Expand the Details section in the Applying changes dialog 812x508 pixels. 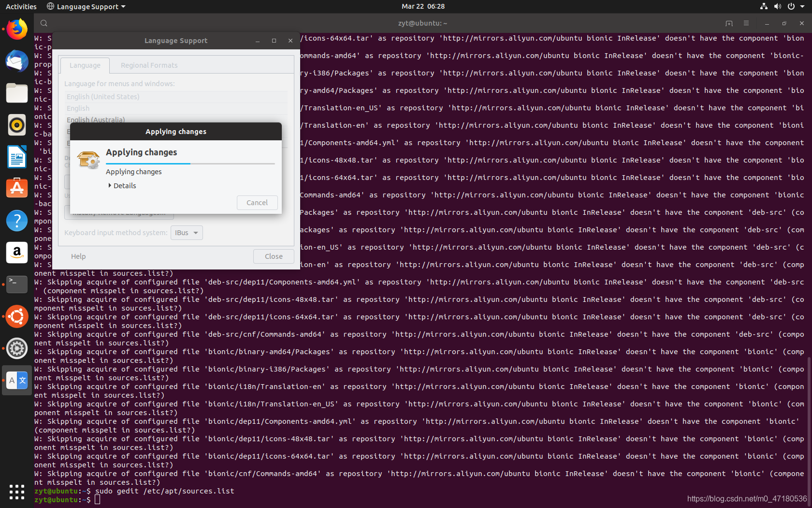[122, 186]
